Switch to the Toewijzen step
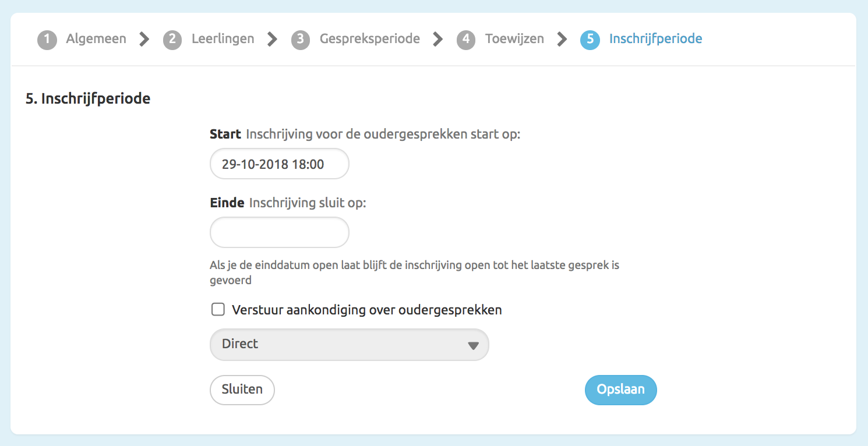This screenshot has height=446, width=868. click(514, 39)
